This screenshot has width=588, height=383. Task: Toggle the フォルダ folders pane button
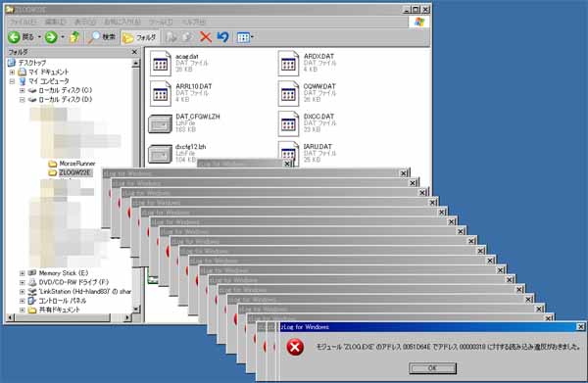(x=139, y=37)
